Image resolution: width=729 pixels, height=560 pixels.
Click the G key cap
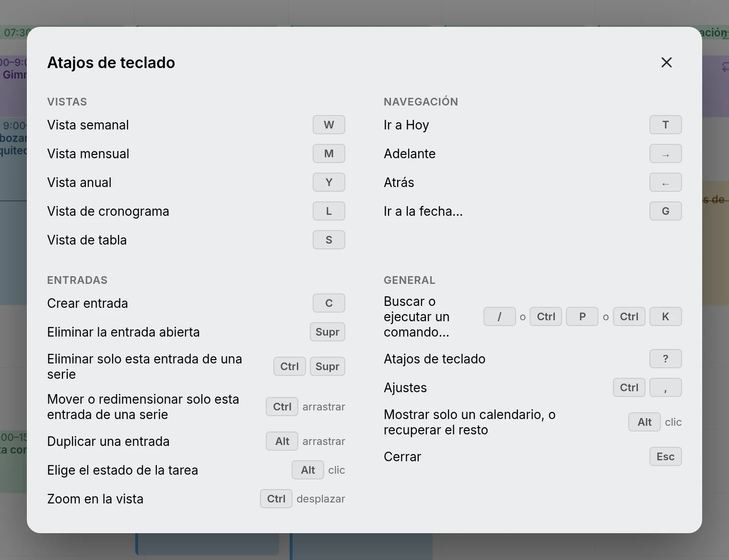pos(666,211)
